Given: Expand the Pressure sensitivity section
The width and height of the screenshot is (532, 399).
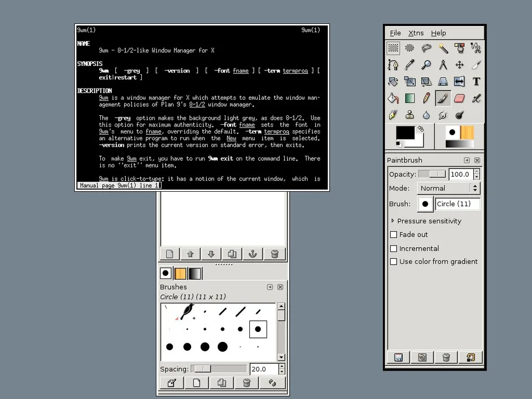Looking at the screenshot, I should tap(392, 221).
